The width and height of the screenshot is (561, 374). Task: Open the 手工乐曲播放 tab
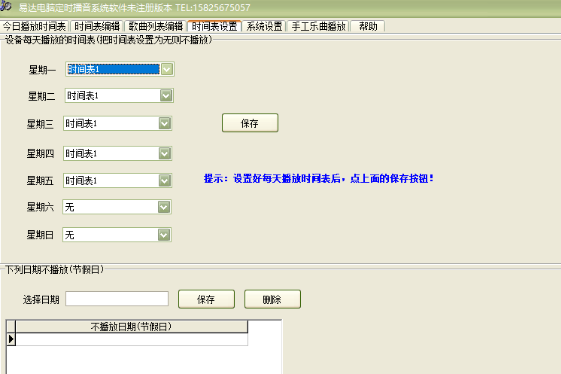click(x=318, y=26)
